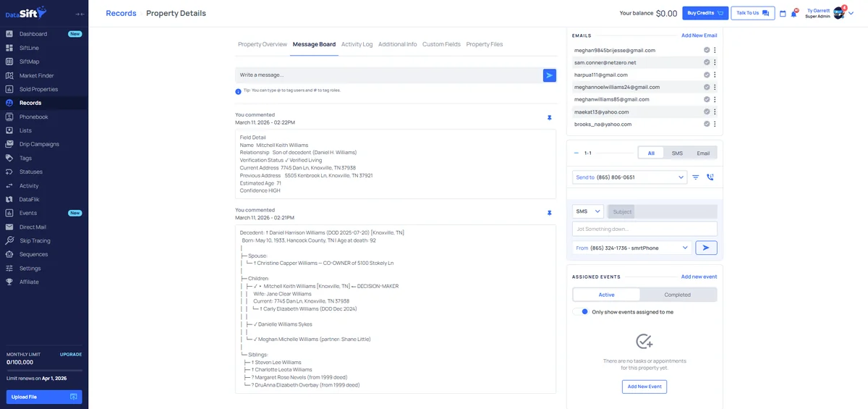The height and width of the screenshot is (409, 868).
Task: Click the Write a message field
Action: (388, 75)
